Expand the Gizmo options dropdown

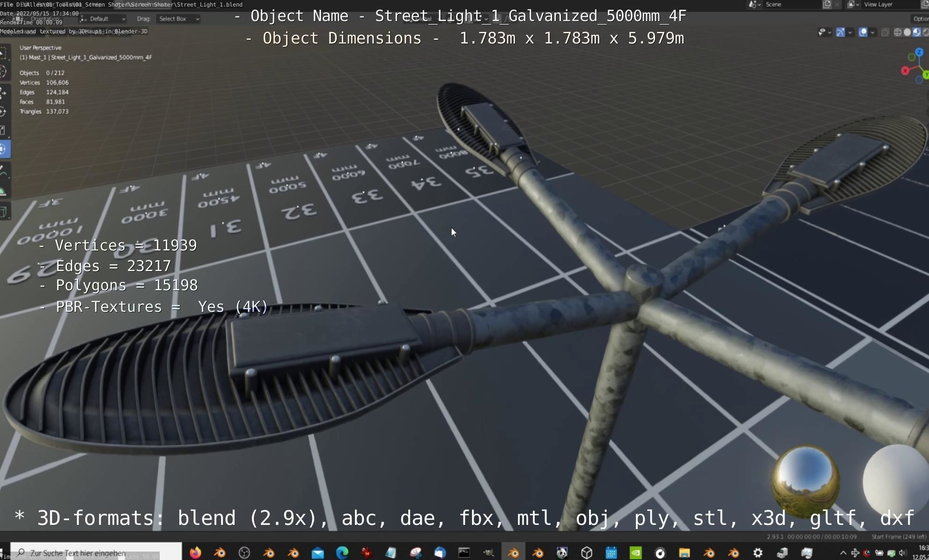coord(850,32)
